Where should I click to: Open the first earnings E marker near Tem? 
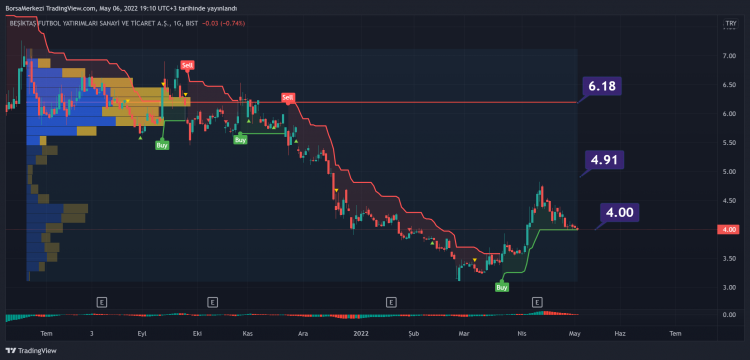point(101,302)
